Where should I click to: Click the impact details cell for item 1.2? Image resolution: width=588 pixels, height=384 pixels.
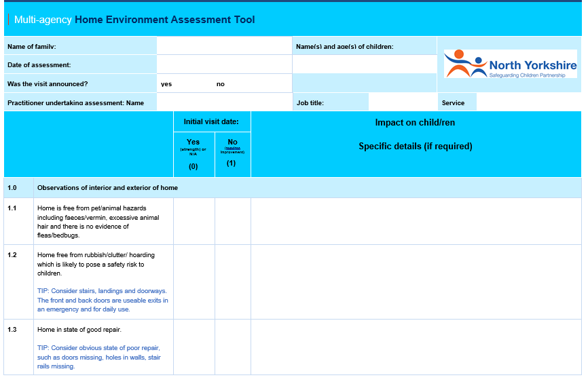[416, 282]
